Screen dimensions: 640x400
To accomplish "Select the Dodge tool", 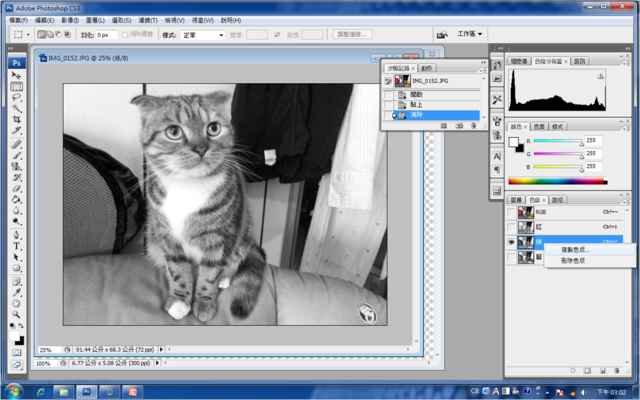I will [x=16, y=221].
